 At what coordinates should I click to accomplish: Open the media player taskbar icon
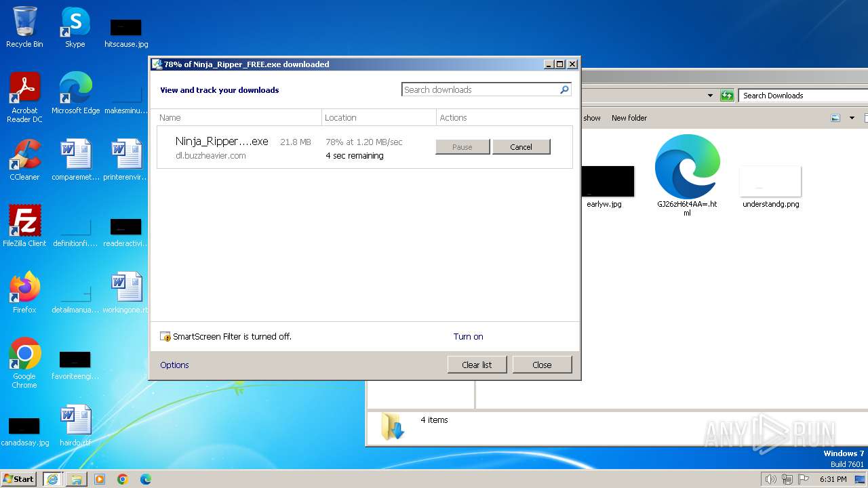pos(100,479)
